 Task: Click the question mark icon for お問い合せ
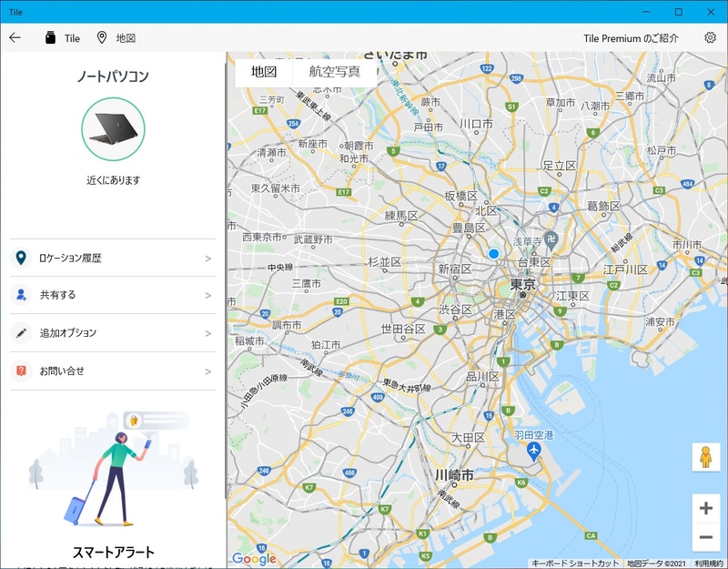[x=20, y=371]
